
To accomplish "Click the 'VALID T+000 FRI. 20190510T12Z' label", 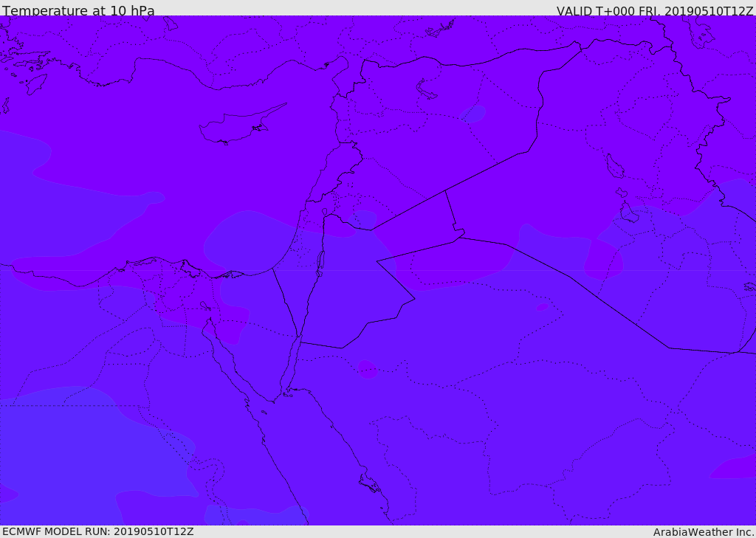I will 655,10.
